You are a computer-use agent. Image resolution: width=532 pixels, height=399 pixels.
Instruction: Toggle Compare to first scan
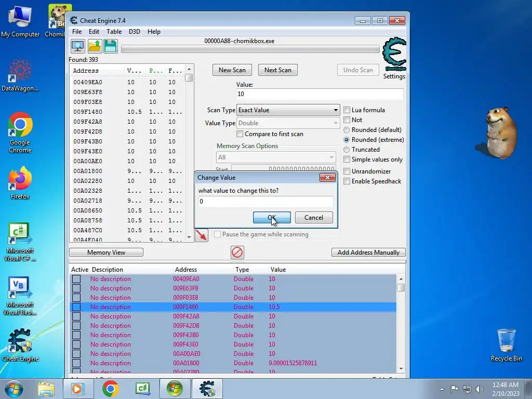pyautogui.click(x=240, y=134)
